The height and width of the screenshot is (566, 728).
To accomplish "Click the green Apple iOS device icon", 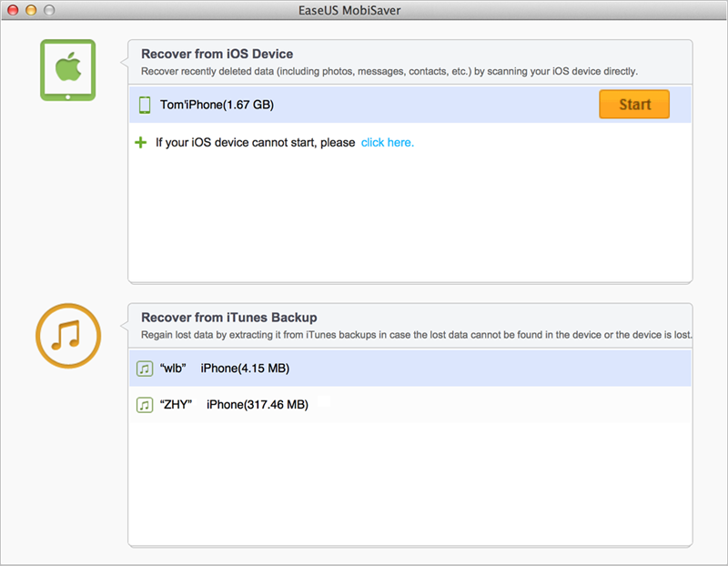I will 67,69.
